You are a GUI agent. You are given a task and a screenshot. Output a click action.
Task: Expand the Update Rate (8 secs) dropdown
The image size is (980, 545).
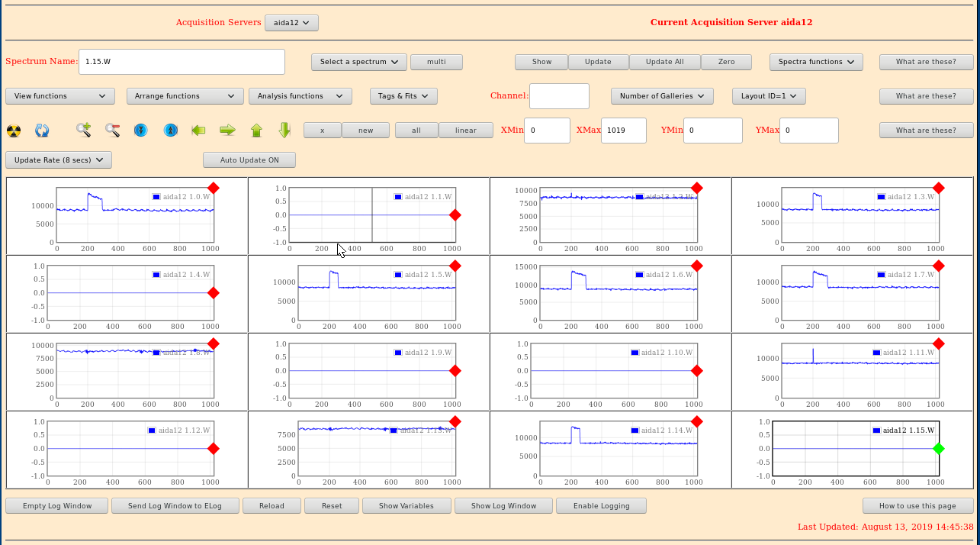(59, 160)
